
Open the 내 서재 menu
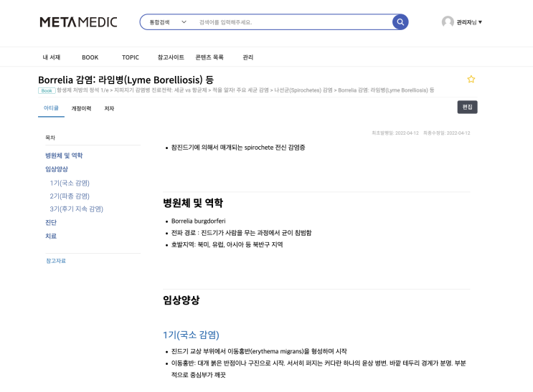[52, 57]
